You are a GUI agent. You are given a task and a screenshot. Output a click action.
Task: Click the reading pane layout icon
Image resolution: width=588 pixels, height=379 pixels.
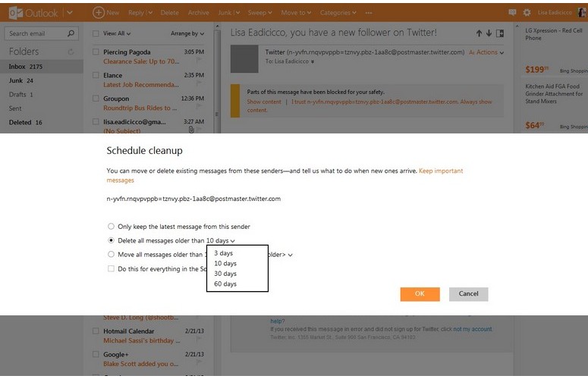[500, 33]
